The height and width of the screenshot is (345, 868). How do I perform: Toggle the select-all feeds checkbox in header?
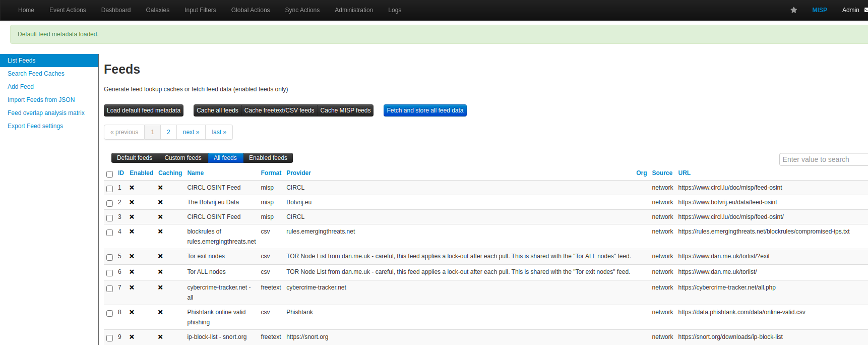[109, 174]
